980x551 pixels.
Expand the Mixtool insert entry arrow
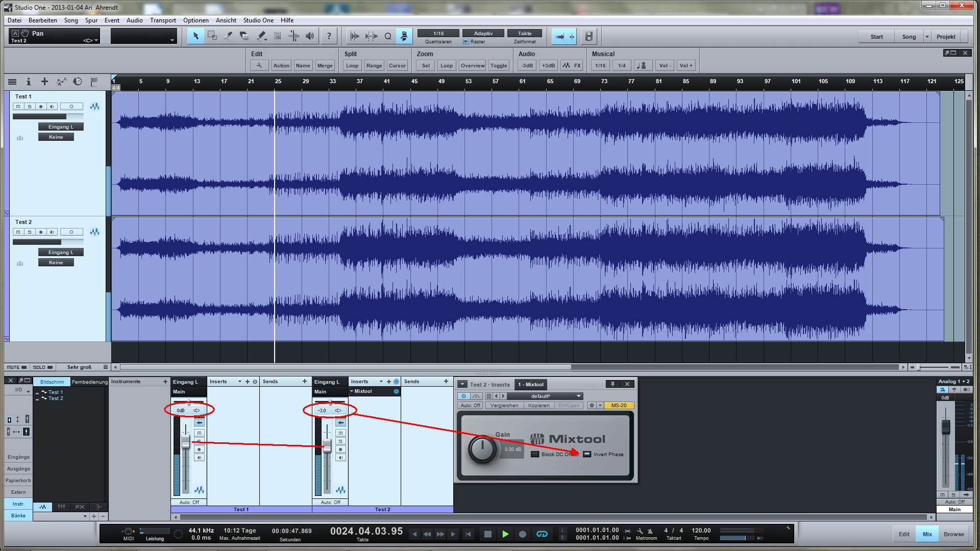coord(352,391)
